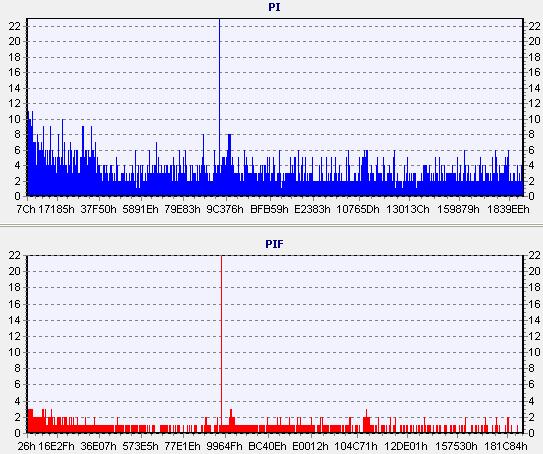Click the 7Ch start label on PI axis
This screenshot has width=543, height=454.
[x=26, y=209]
